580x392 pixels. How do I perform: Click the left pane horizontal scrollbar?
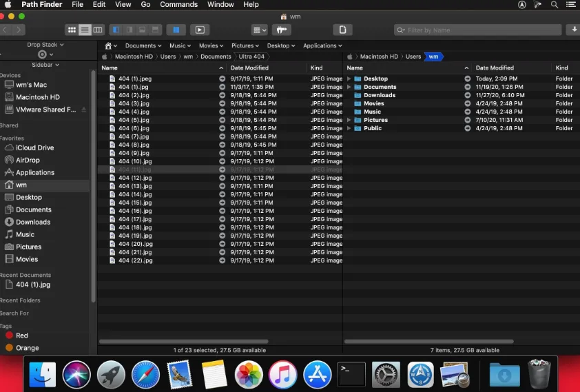184,342
